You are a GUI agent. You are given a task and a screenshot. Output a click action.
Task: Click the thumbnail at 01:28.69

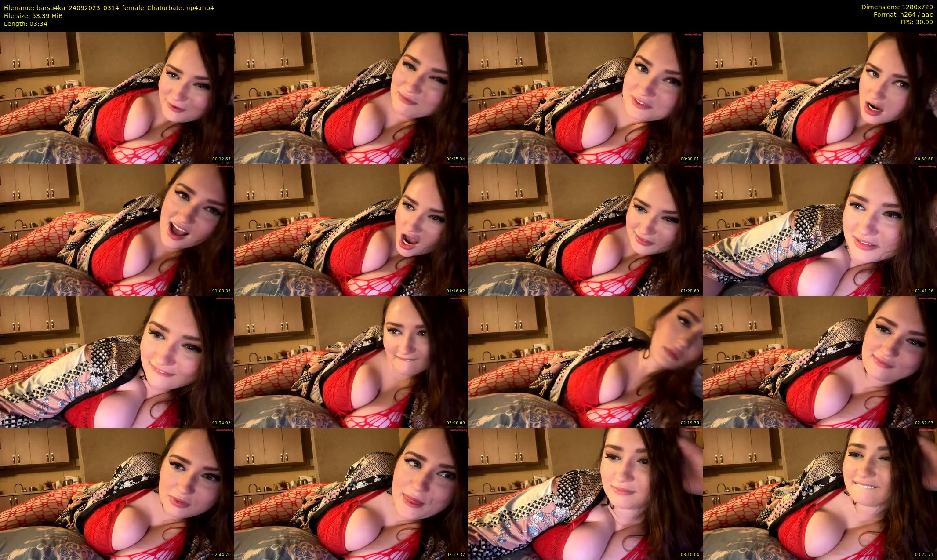click(x=585, y=229)
